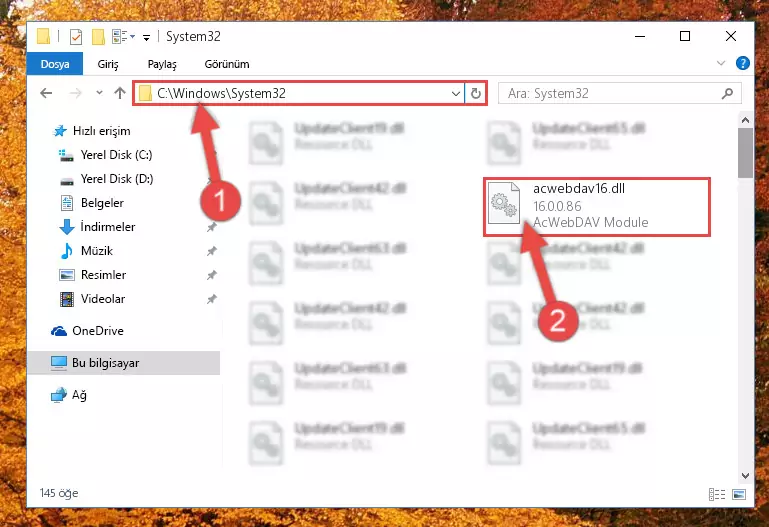Screen dimensions: 769x527
Task: Click the Ara: System32 search box
Action: coord(619,93)
